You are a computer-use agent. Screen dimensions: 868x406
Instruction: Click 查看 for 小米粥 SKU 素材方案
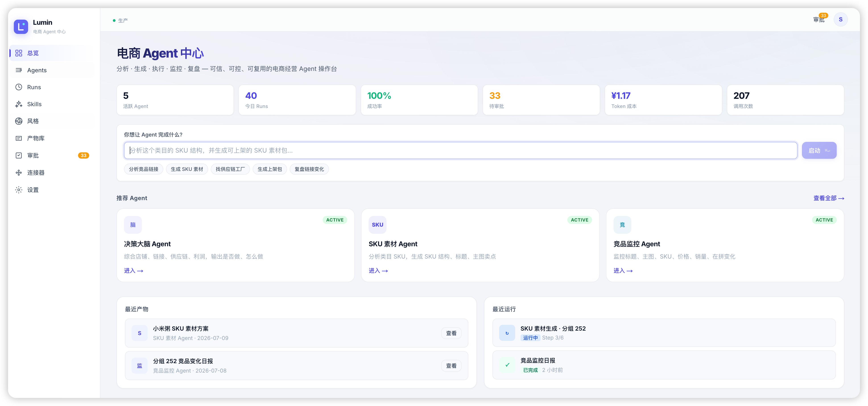point(451,333)
